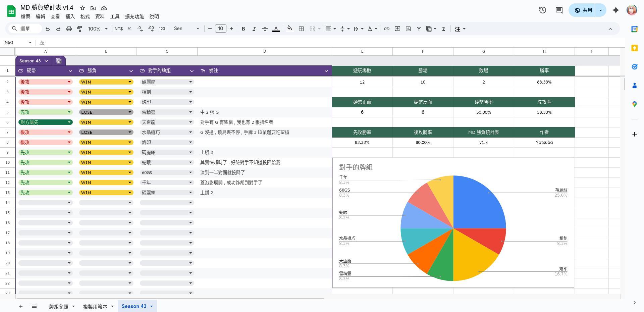This screenshot has height=312, width=644.
Task: Star the MD 勝負統計表 v1.4 spreadsheet
Action: coord(83,8)
